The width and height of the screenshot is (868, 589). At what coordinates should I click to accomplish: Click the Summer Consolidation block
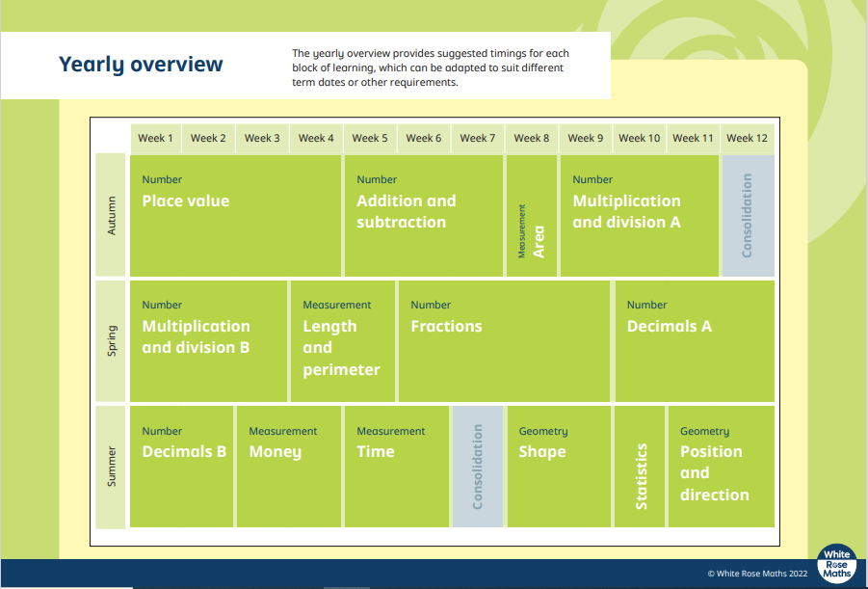tap(478, 466)
